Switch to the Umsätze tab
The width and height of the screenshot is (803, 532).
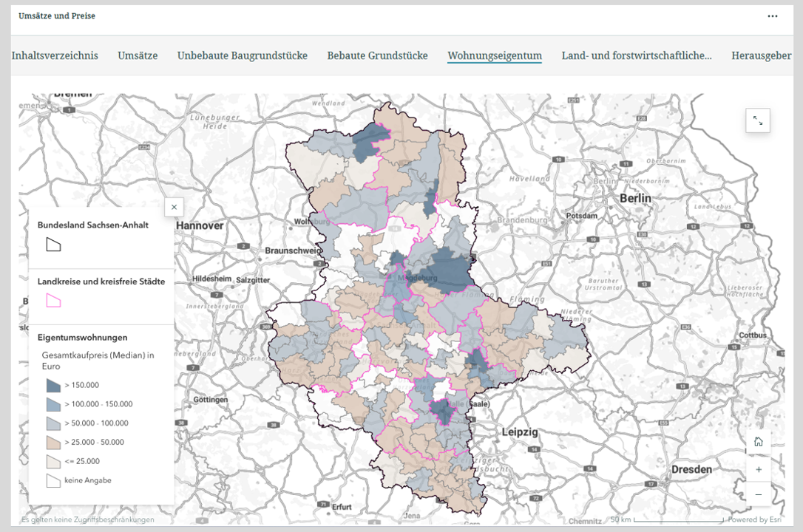click(138, 55)
